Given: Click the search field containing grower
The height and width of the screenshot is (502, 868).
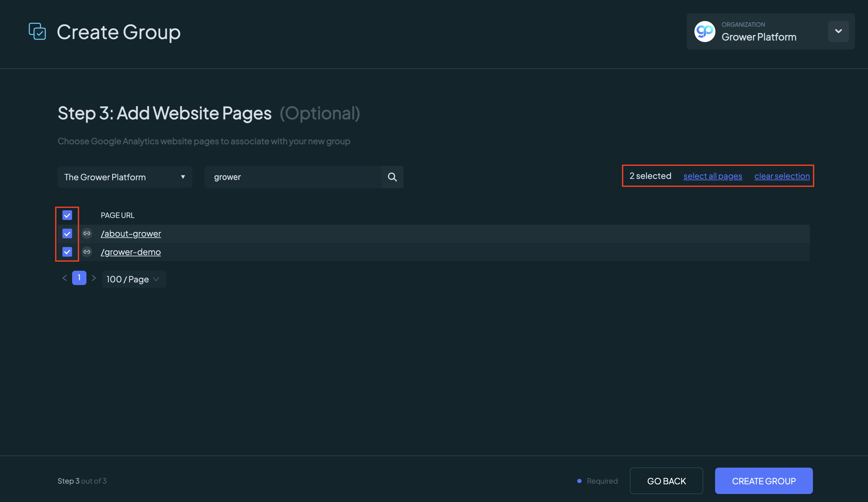Looking at the screenshot, I should [293, 177].
